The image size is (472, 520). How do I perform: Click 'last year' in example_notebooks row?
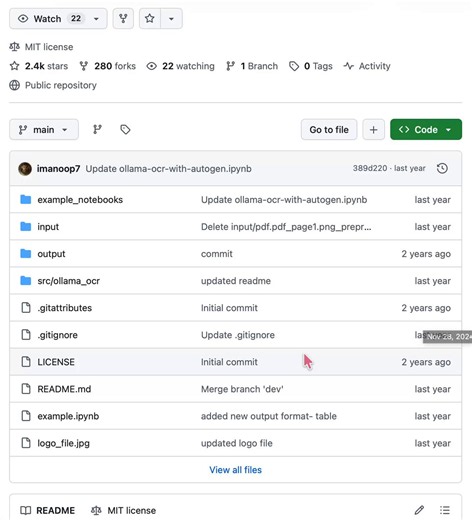click(432, 200)
